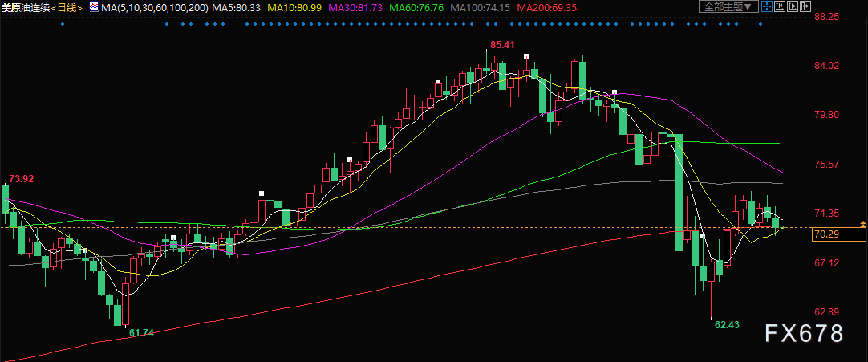The height and width of the screenshot is (362, 868).
Task: Click the 88.25 axis value
Action: coord(827,17)
